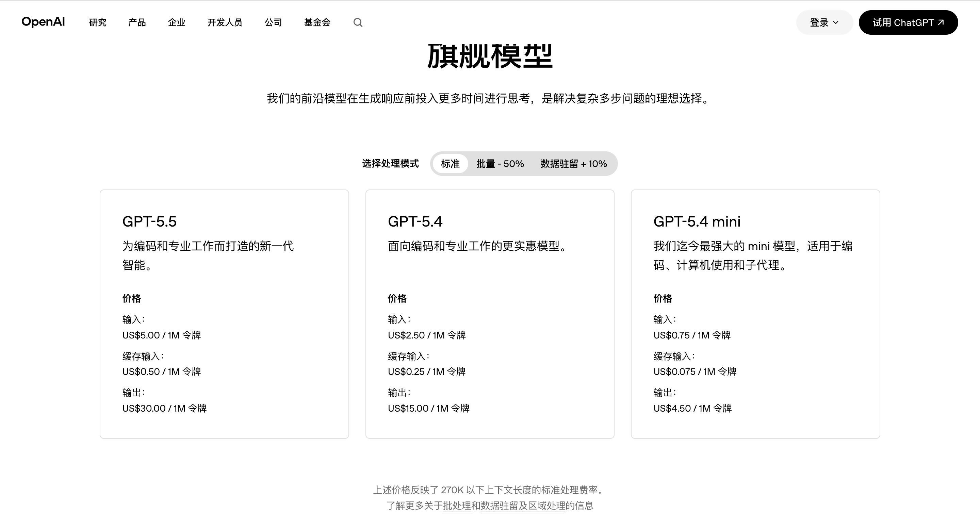Viewport: 980px width, 530px height.
Task: Click the 试用 ChatGPT button
Action: point(908,22)
